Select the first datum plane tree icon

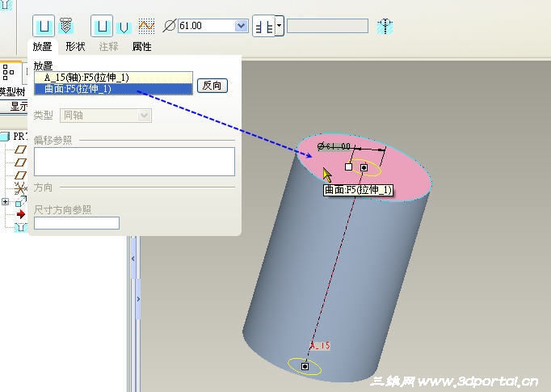click(x=20, y=150)
